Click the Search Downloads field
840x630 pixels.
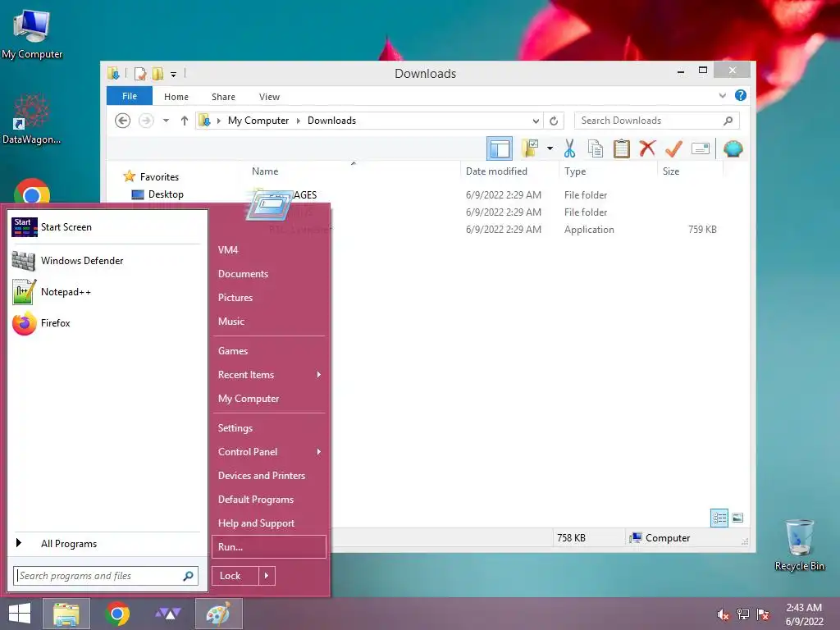656,121
